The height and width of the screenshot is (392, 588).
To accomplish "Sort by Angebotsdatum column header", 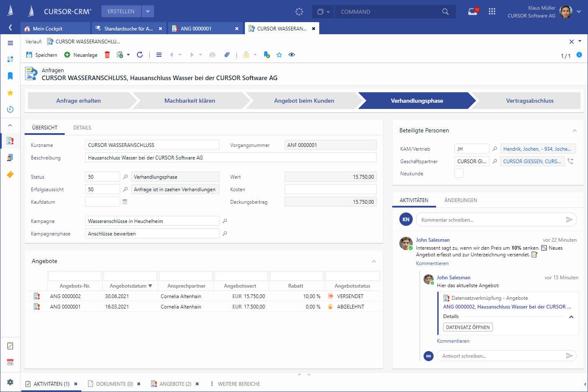I will (131, 286).
